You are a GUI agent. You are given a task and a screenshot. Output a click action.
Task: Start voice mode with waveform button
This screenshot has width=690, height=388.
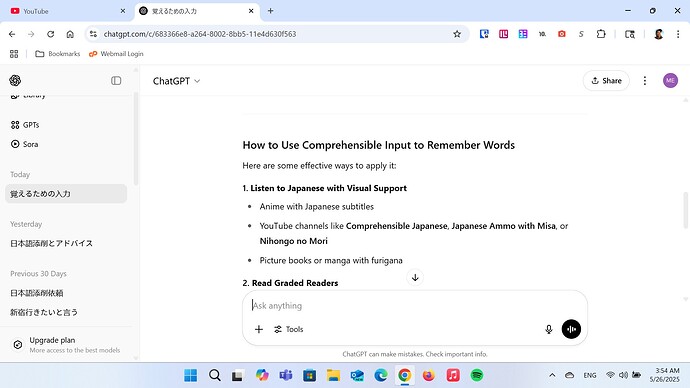click(x=571, y=329)
